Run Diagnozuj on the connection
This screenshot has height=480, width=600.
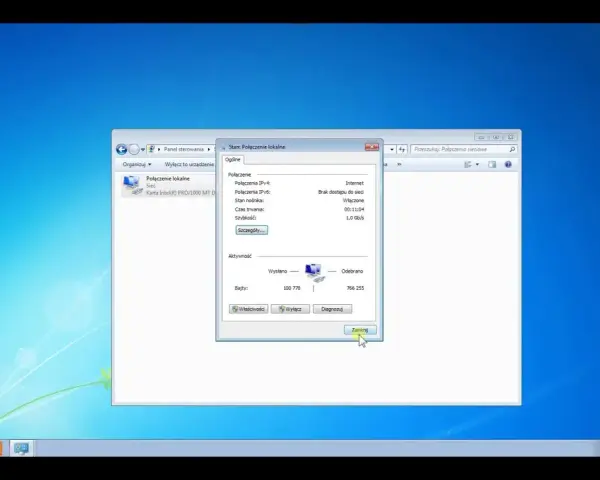(x=332, y=309)
